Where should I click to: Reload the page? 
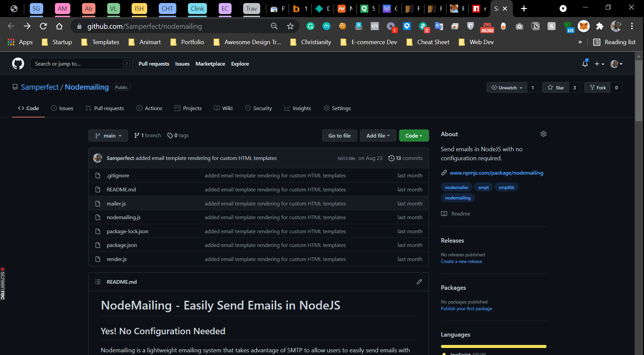point(43,26)
